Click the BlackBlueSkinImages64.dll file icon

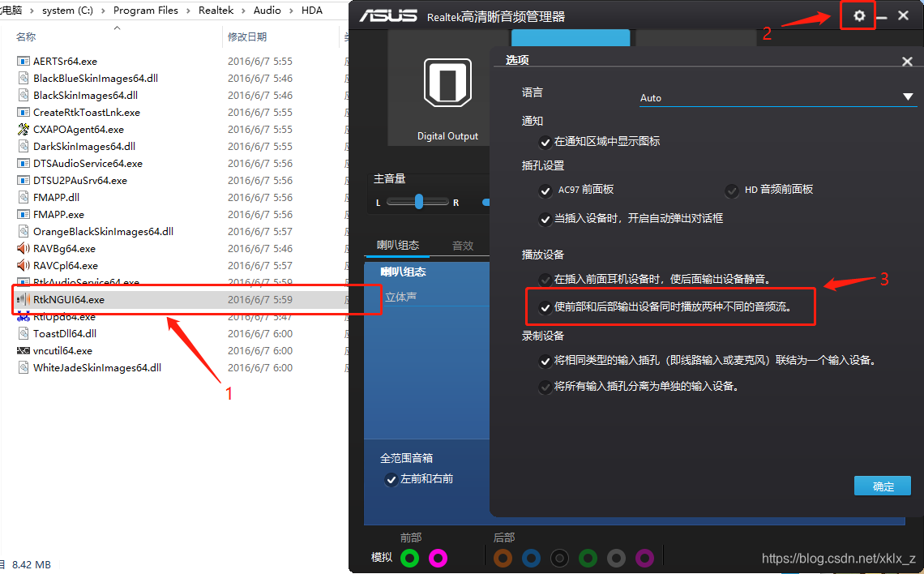[x=24, y=78]
